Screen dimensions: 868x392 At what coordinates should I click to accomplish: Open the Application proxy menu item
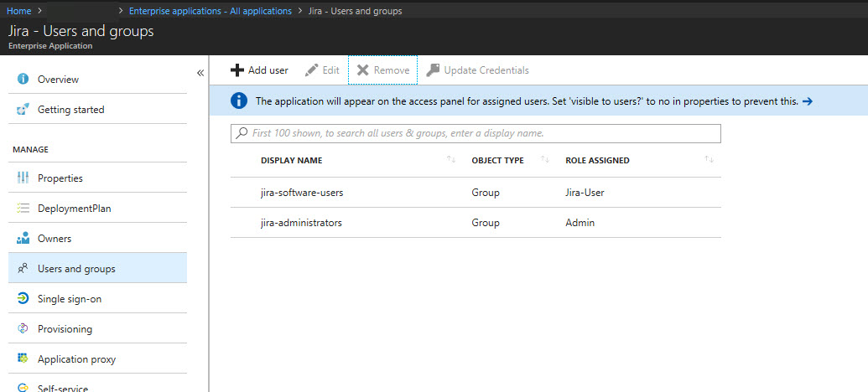point(97,358)
